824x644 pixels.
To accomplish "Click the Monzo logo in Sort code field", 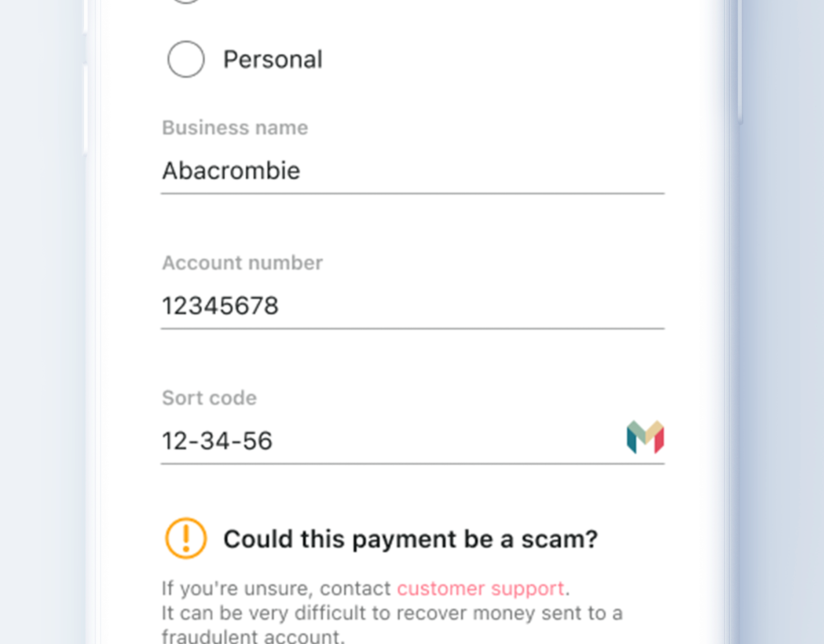I will [645, 437].
